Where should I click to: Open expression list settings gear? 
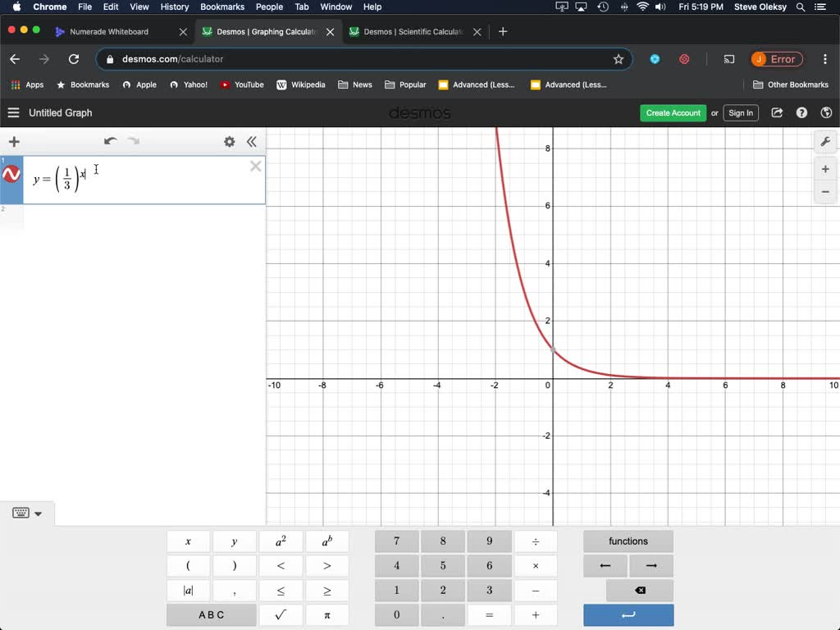230,142
